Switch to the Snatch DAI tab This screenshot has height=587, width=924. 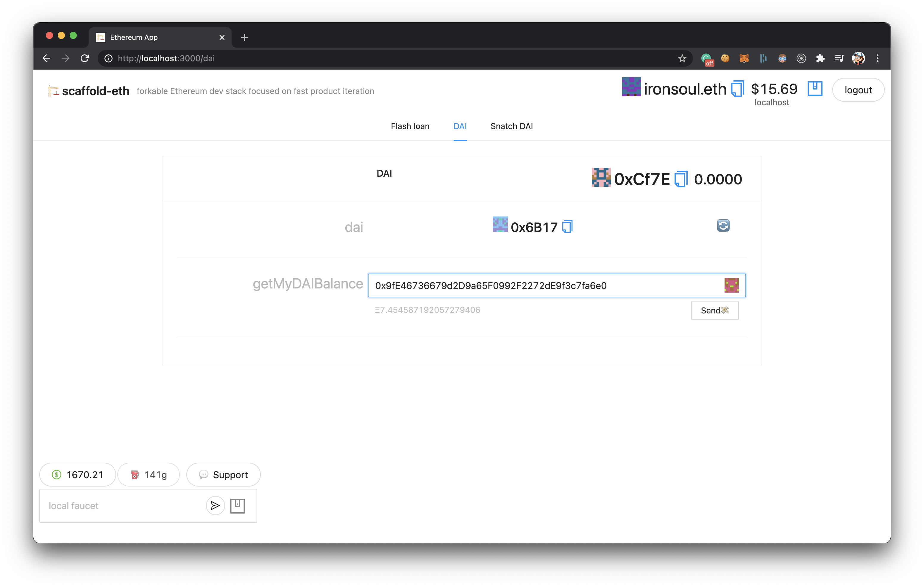511,126
